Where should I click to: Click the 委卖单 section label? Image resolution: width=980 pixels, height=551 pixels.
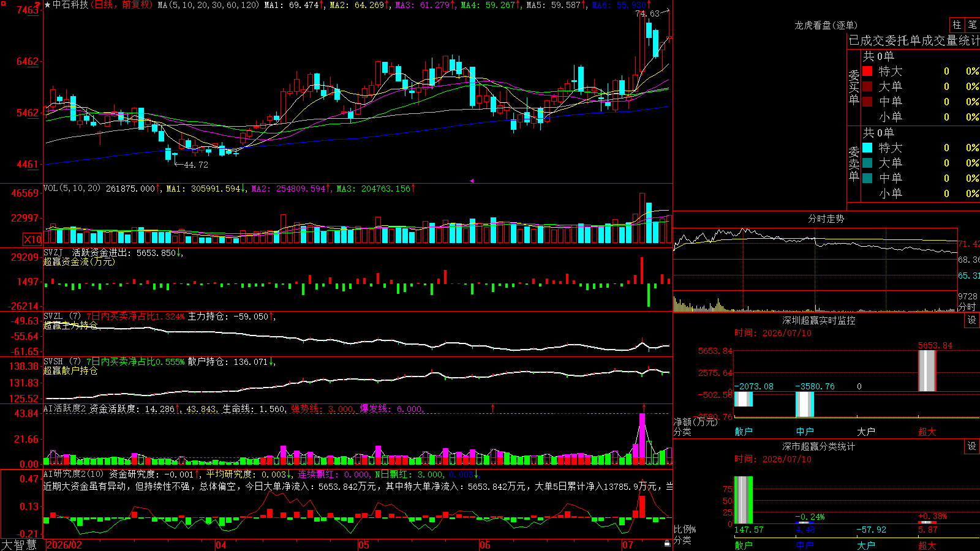coord(854,163)
